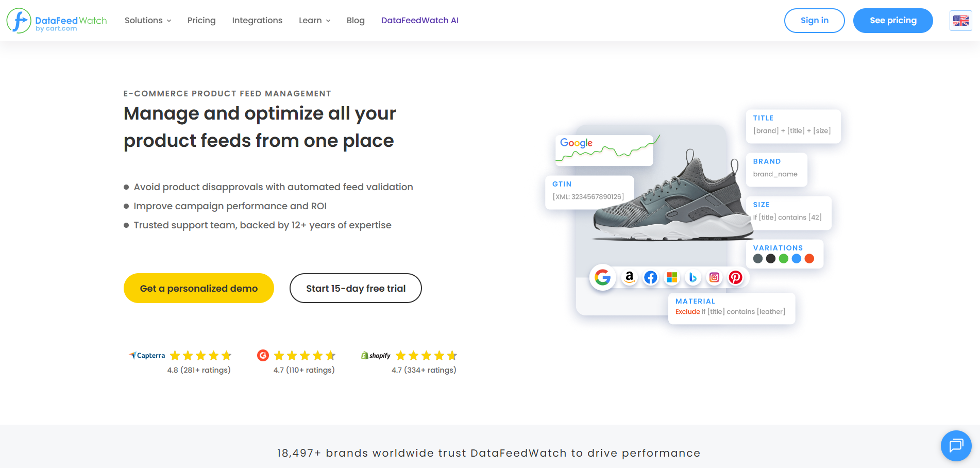The image size is (980, 468).
Task: Click the BRAND brand_name card
Action: (776, 170)
